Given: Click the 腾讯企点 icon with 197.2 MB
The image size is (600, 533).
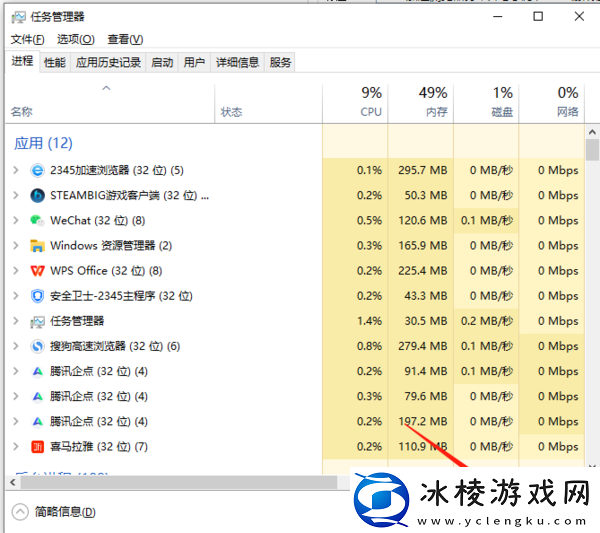Looking at the screenshot, I should click(x=38, y=422).
